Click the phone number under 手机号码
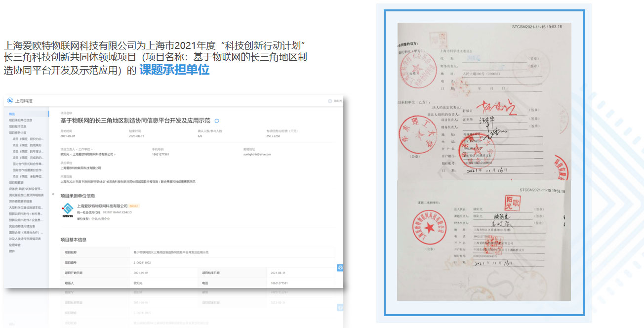The height and width of the screenshot is (328, 644). [161, 154]
